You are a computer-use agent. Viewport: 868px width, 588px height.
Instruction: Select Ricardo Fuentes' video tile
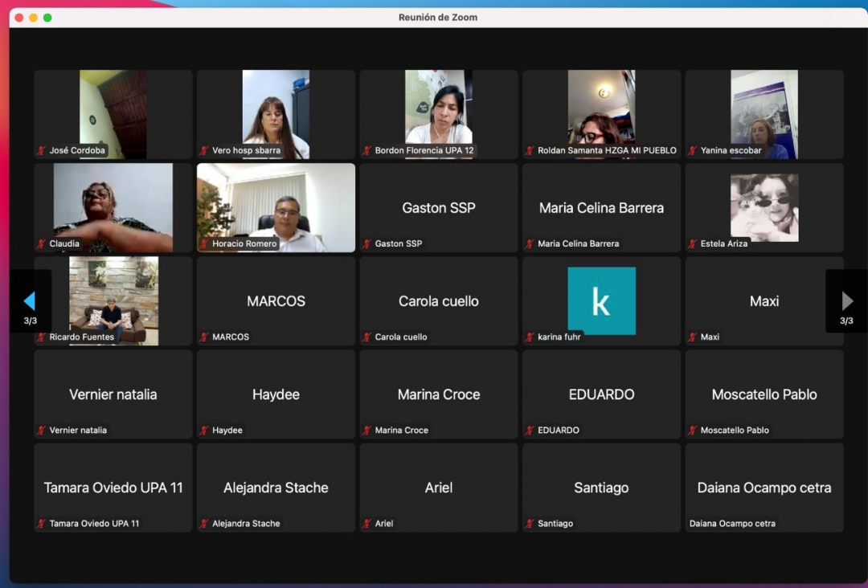[113, 301]
